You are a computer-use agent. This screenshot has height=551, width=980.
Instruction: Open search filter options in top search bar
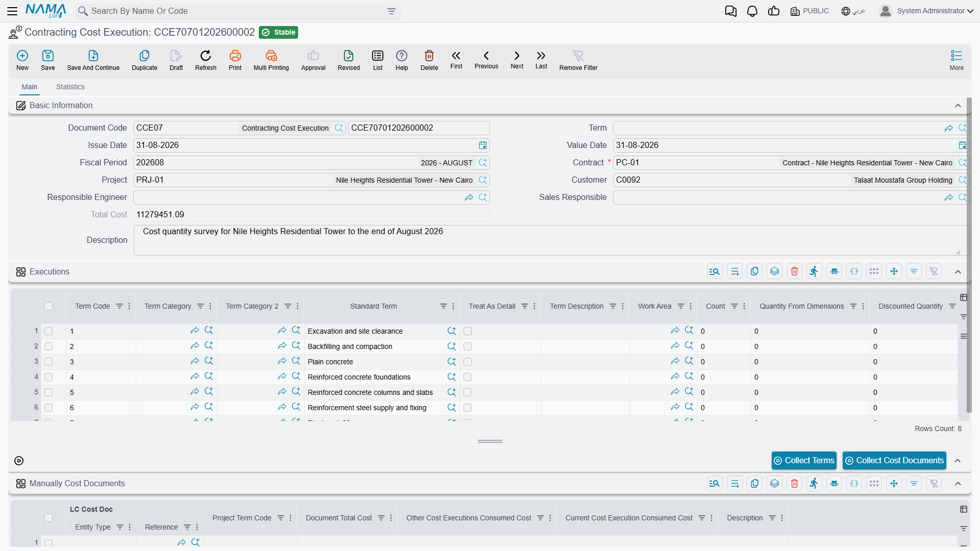click(391, 11)
